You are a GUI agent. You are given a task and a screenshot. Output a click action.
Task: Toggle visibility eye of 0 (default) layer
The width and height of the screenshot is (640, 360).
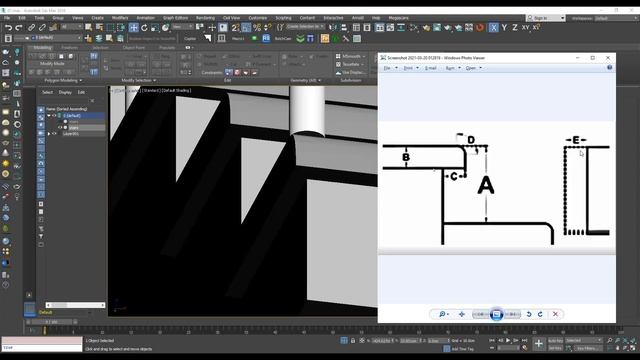(x=54, y=116)
